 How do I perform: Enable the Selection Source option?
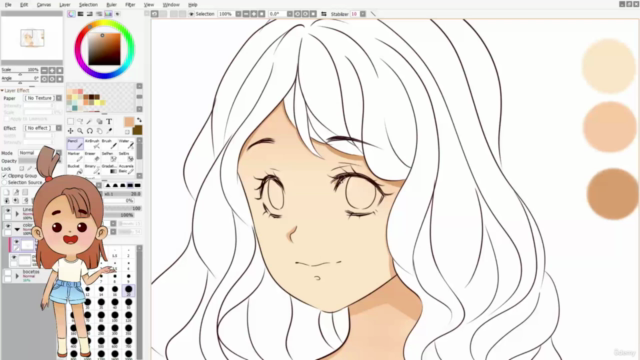[x=4, y=182]
